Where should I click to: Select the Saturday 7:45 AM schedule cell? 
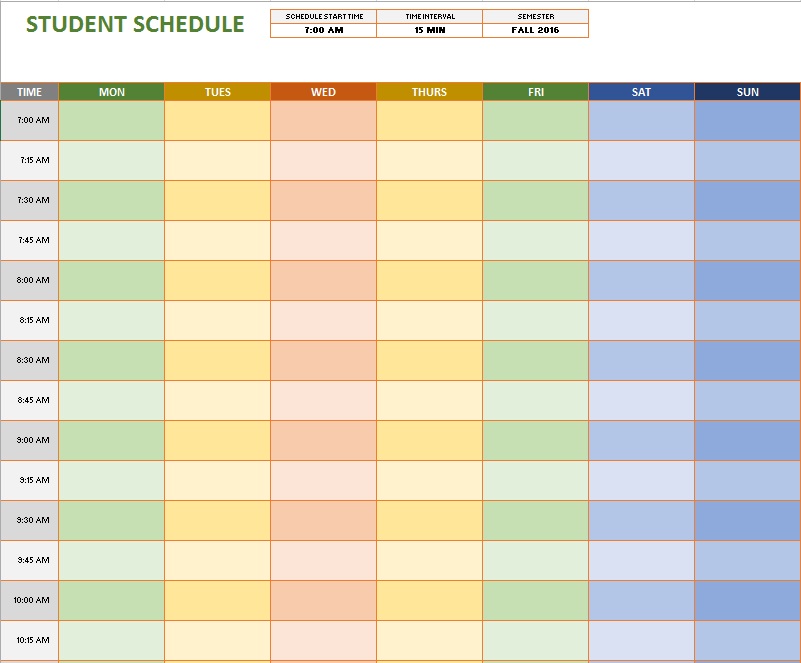pyautogui.click(x=641, y=240)
